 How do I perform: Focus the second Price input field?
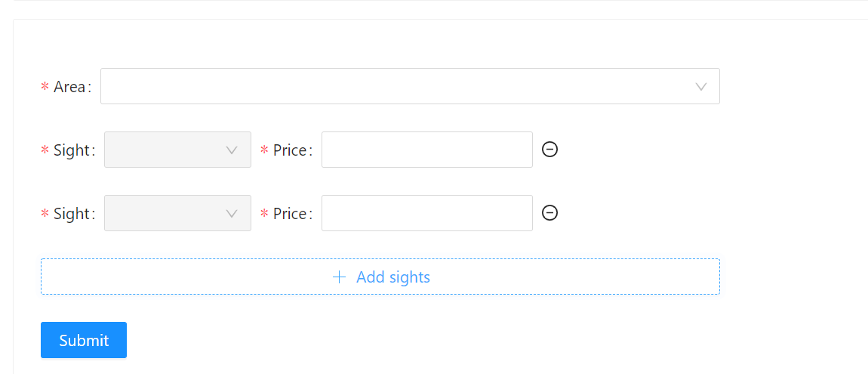click(x=426, y=213)
